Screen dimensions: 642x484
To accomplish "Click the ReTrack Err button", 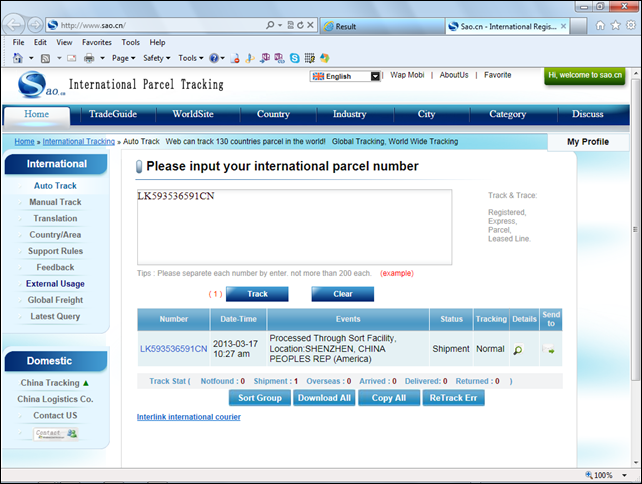I will coord(453,398).
